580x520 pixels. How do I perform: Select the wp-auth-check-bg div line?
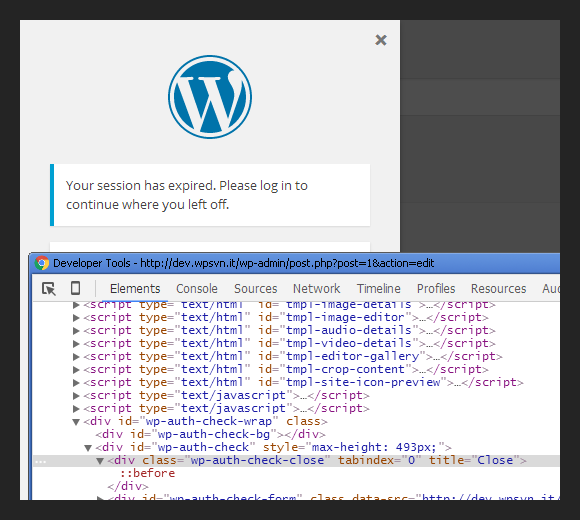210,434
